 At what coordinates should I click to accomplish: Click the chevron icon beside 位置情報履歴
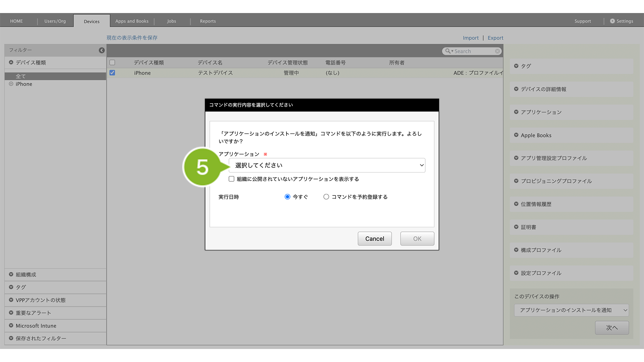516,204
